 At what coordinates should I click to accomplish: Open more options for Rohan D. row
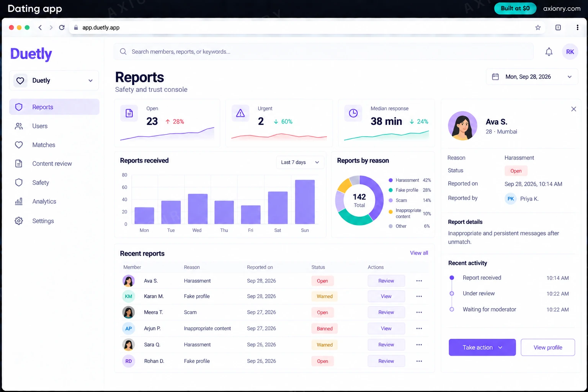click(419, 361)
